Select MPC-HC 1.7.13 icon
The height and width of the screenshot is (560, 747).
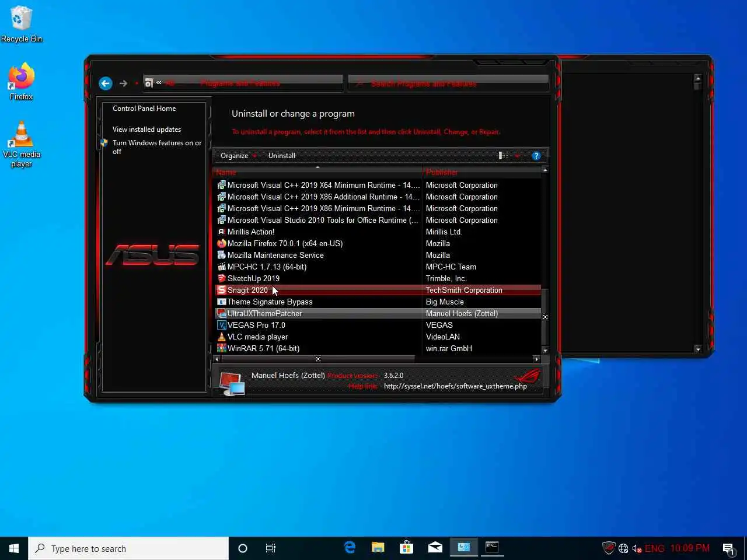[221, 267]
